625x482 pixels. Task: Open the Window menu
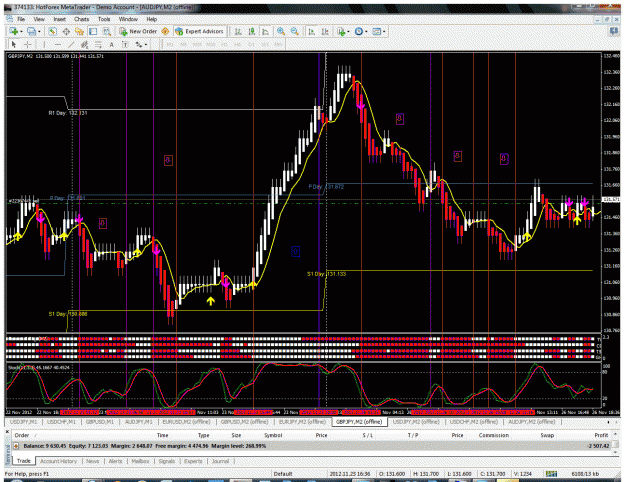point(128,19)
